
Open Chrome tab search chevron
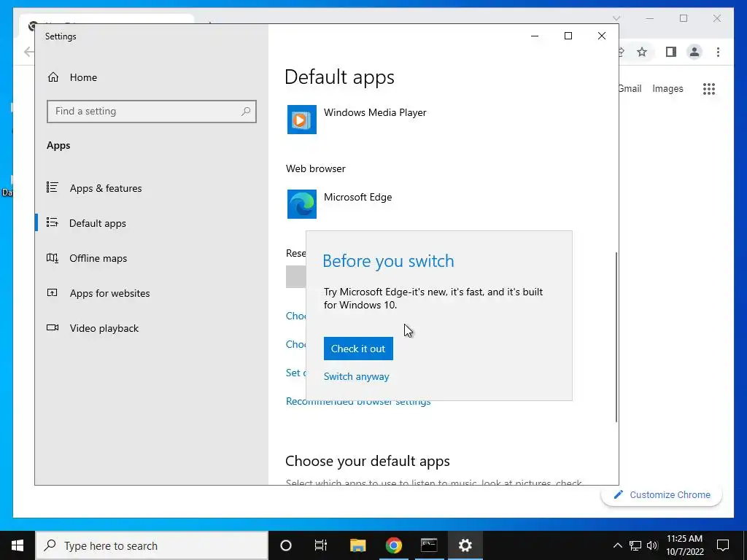click(616, 18)
